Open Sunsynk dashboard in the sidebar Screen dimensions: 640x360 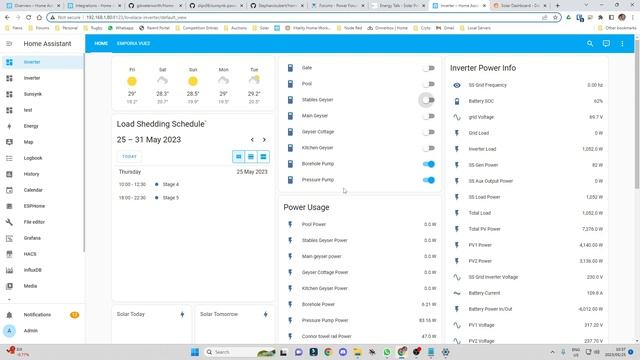42,94
